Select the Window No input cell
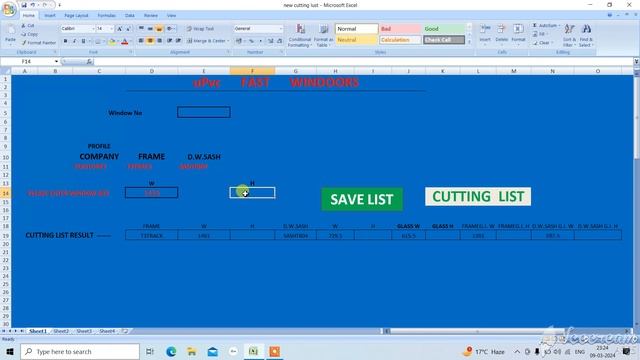Viewport: 640px width, 360px height. [x=204, y=112]
